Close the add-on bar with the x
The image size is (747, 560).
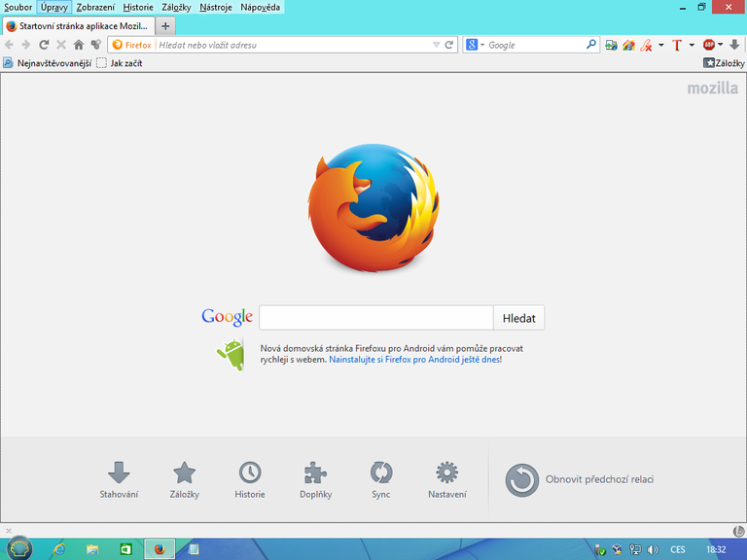[x=8, y=531]
